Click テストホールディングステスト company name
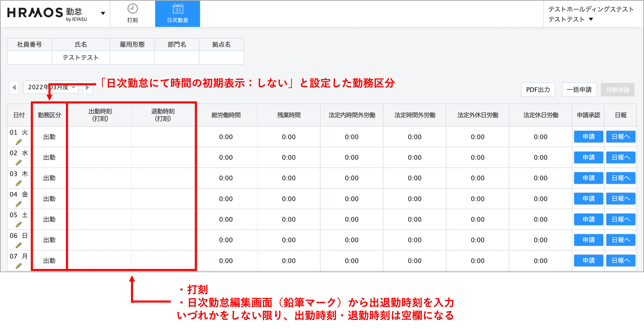 [591, 9]
